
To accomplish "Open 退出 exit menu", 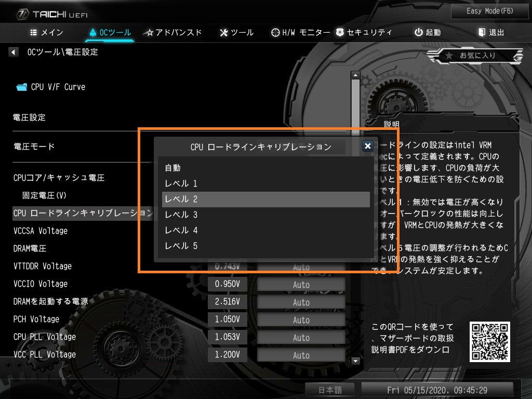I will tap(491, 33).
